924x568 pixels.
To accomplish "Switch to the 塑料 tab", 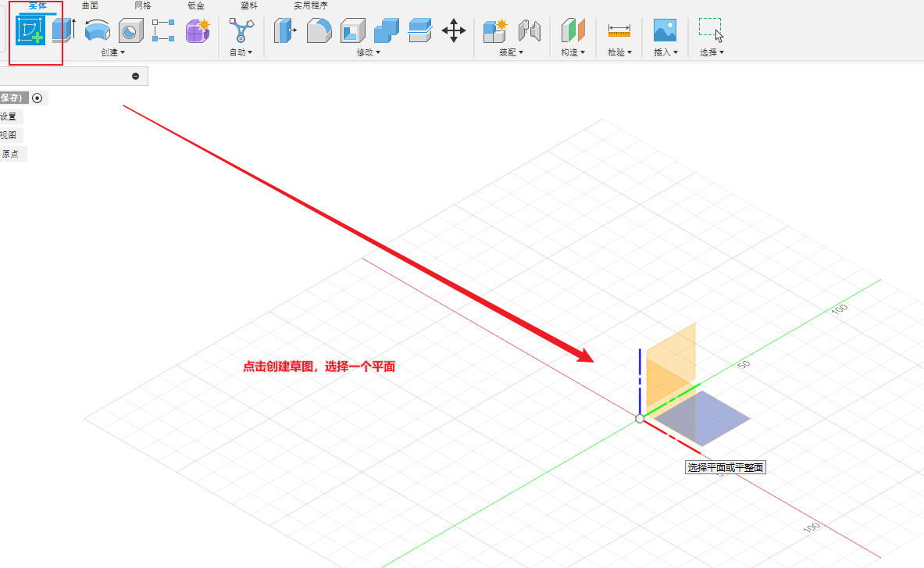I will click(x=248, y=5).
